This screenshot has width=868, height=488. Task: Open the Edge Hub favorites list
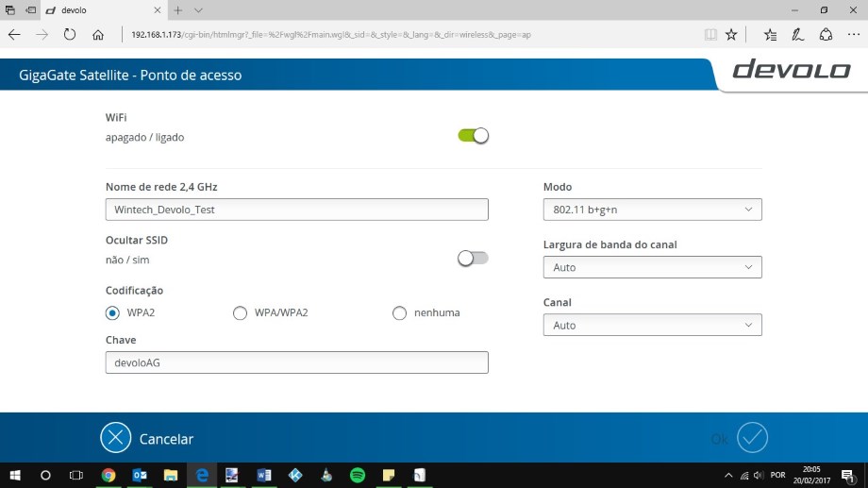click(x=770, y=35)
